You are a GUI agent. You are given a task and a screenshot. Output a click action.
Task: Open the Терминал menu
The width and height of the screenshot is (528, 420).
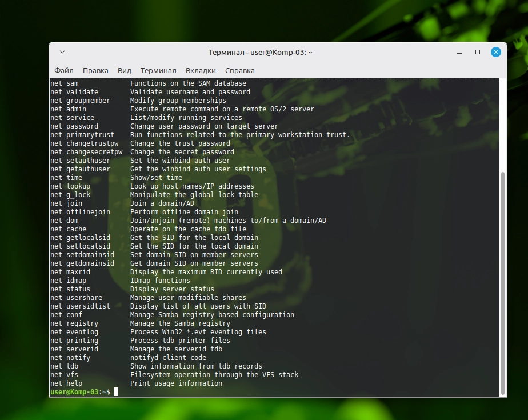159,71
